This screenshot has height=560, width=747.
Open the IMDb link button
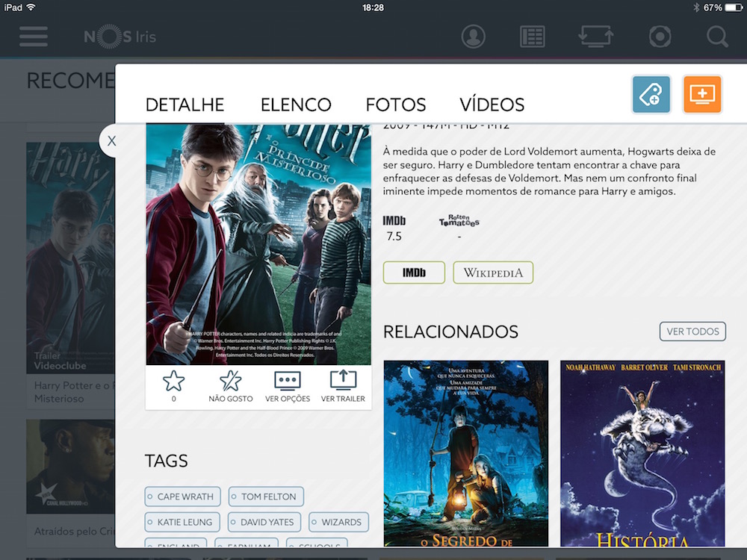(414, 273)
